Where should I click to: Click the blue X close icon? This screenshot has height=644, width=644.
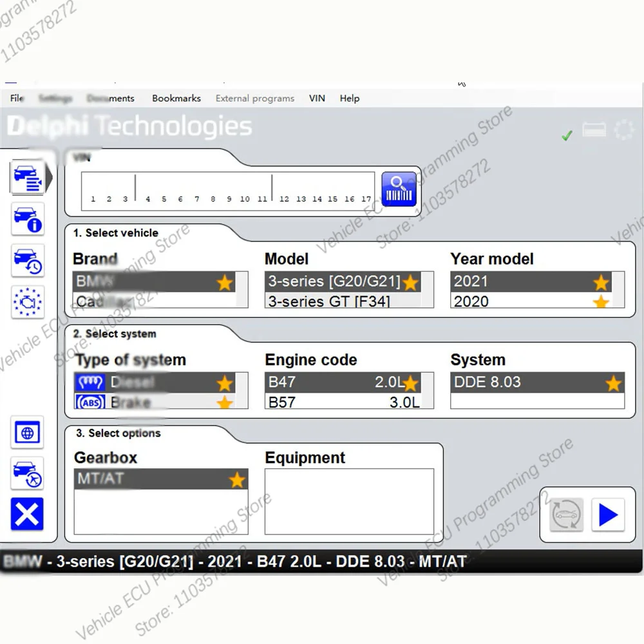[27, 514]
